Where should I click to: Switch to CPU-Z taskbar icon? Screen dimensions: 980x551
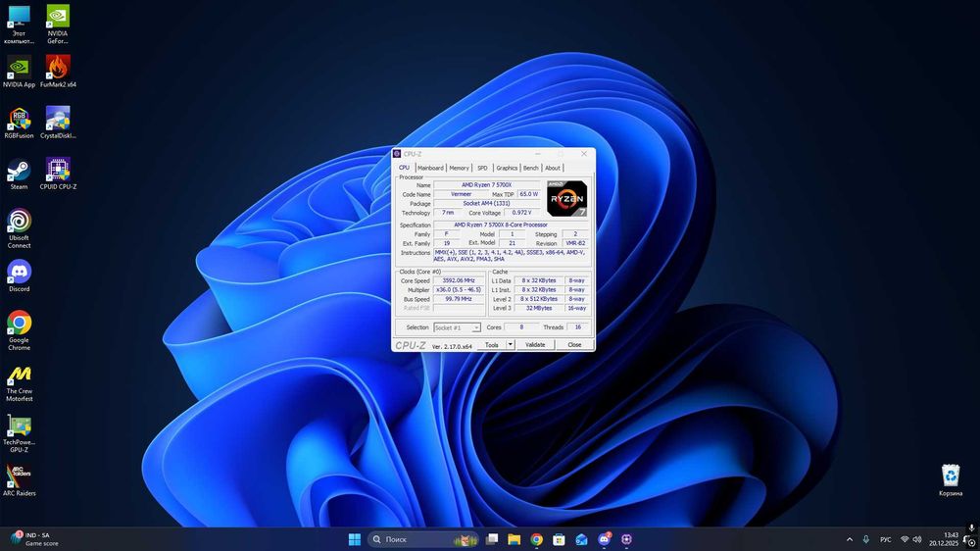[x=626, y=539]
